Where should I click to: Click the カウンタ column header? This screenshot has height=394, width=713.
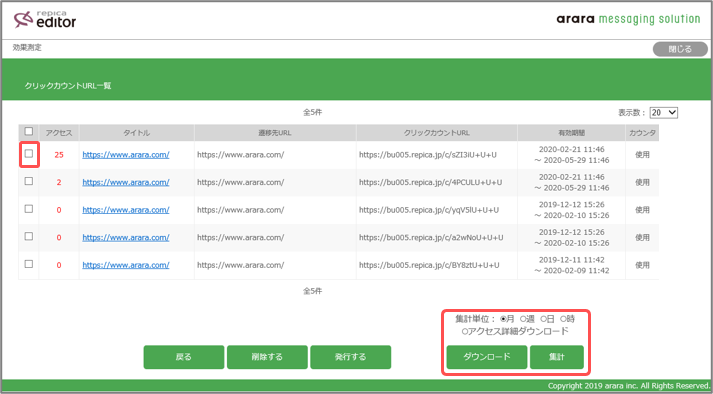(642, 133)
